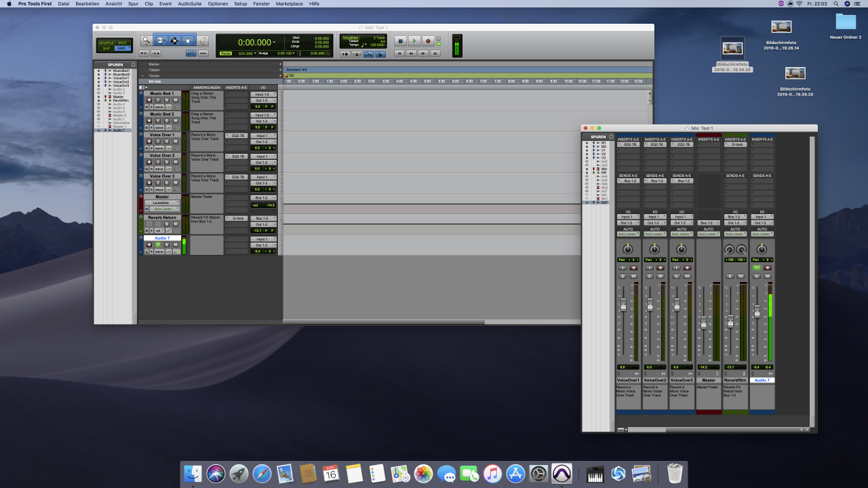Mute Voice Over 1 track in Edit window
868x488 pixels.
(x=176, y=141)
